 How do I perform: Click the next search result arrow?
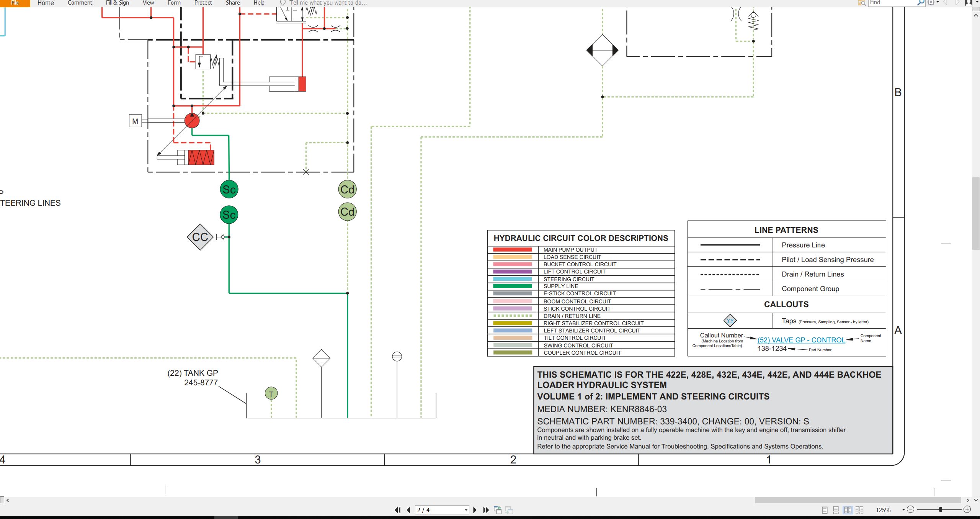coord(957,3)
